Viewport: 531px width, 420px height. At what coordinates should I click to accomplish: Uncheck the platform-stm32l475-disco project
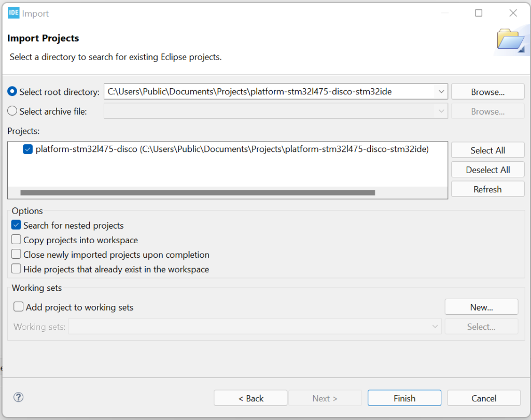27,149
